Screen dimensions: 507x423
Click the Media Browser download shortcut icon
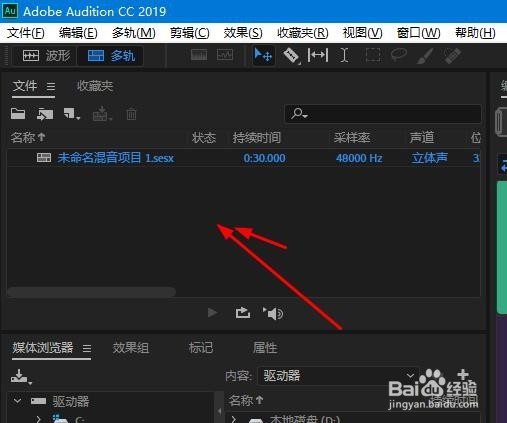[x=21, y=376]
